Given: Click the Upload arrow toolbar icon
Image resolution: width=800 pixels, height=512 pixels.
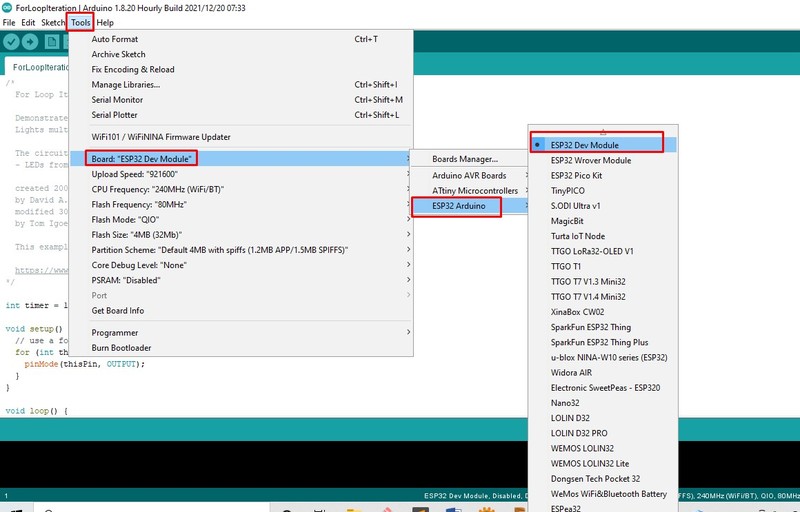Looking at the screenshot, I should 30,41.
